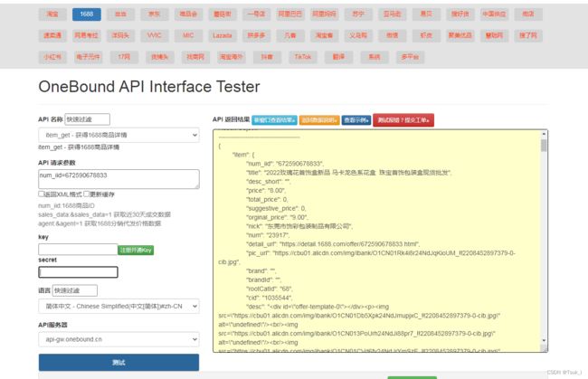Open the 17网 platform tab

coord(124,57)
